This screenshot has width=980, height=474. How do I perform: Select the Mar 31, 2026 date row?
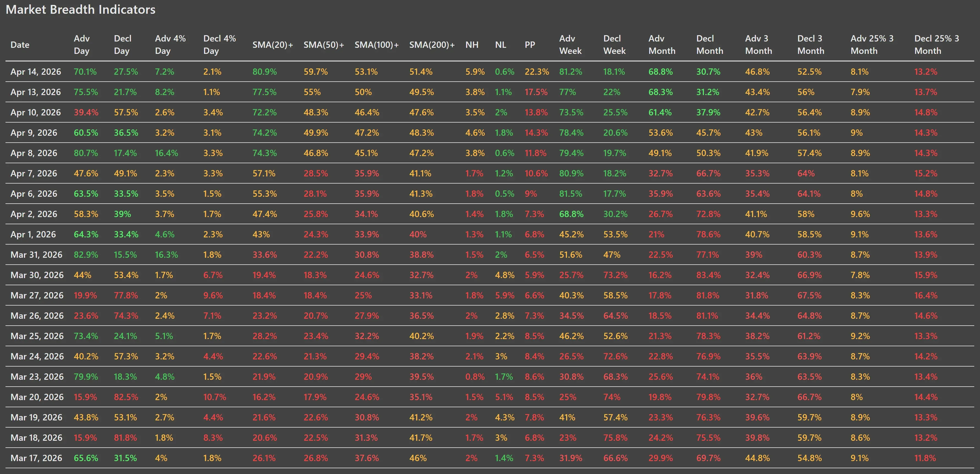point(37,255)
